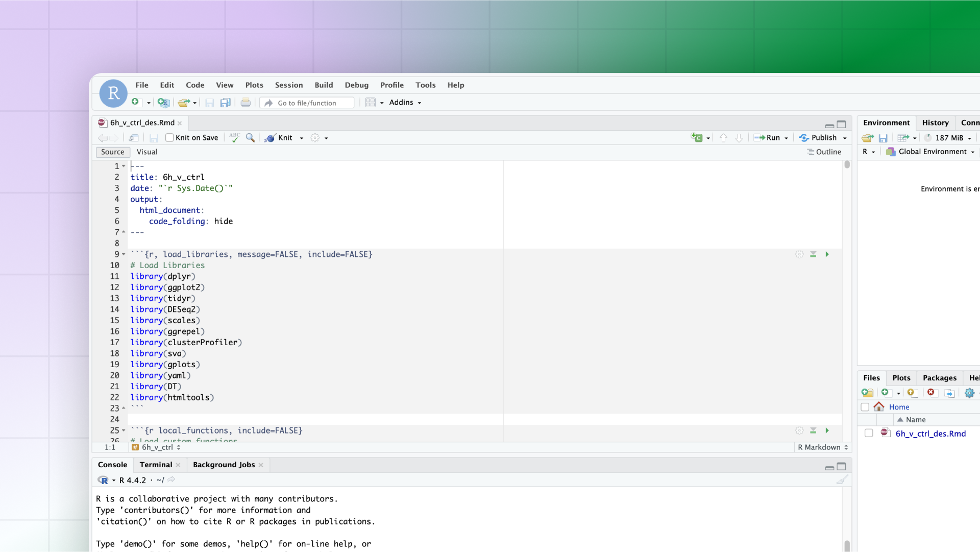Click the workspace panes grid icon

pyautogui.click(x=371, y=103)
